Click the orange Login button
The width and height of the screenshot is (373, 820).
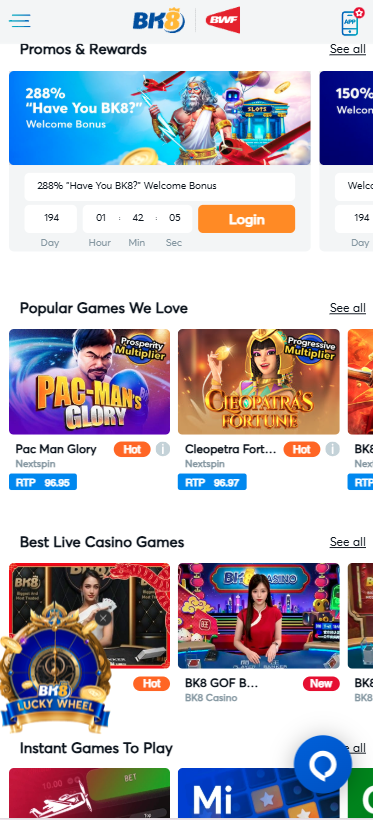coord(246,219)
